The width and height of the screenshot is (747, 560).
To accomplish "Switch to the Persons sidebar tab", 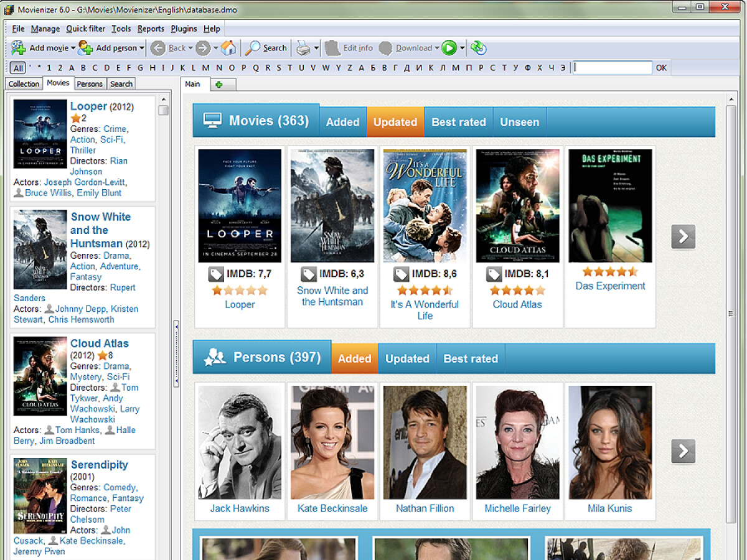I will pos(90,84).
